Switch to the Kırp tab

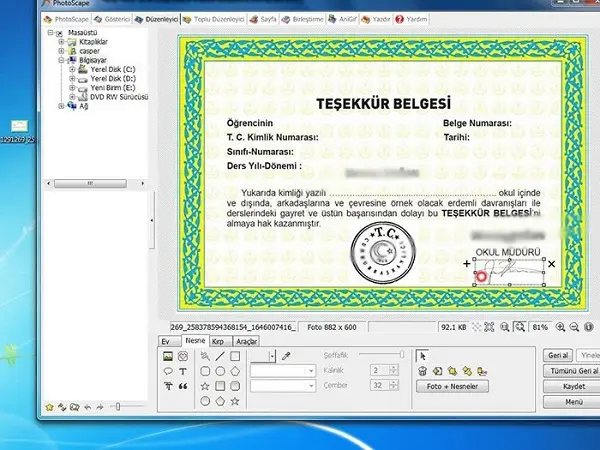pos(218,341)
